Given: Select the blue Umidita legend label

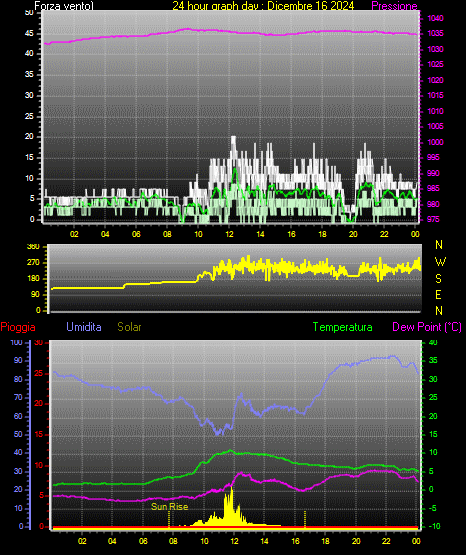Looking at the screenshot, I should pyautogui.click(x=84, y=327).
